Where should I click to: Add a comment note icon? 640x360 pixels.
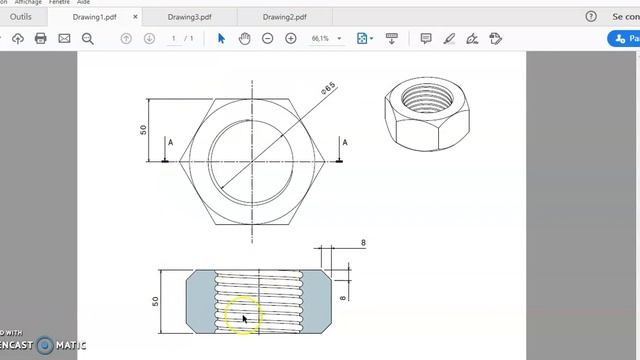[x=426, y=39]
